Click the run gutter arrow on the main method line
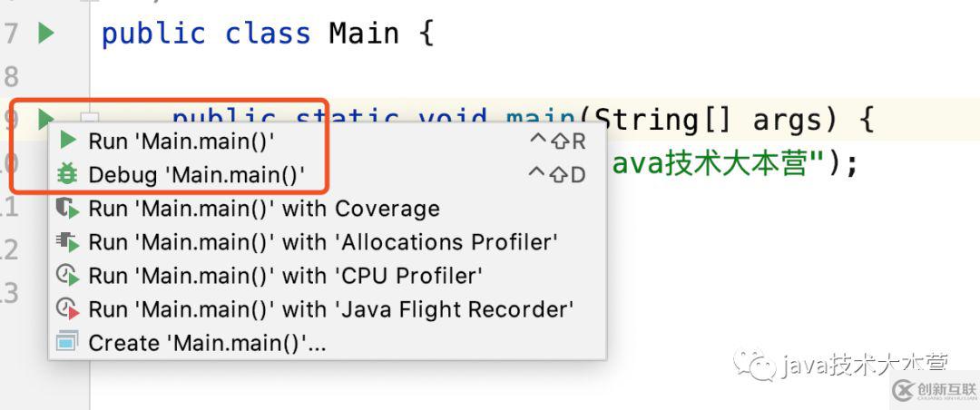This screenshot has width=980, height=410. [45, 117]
